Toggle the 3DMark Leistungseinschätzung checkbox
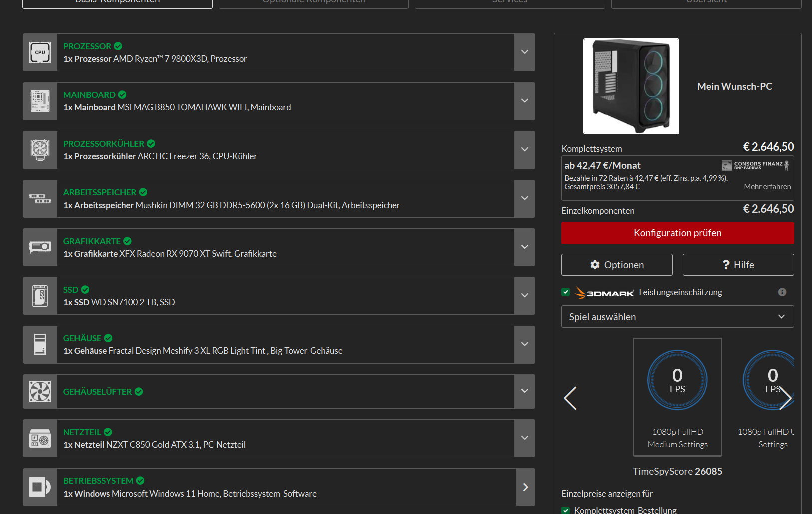Image resolution: width=812 pixels, height=514 pixels. [x=566, y=292]
